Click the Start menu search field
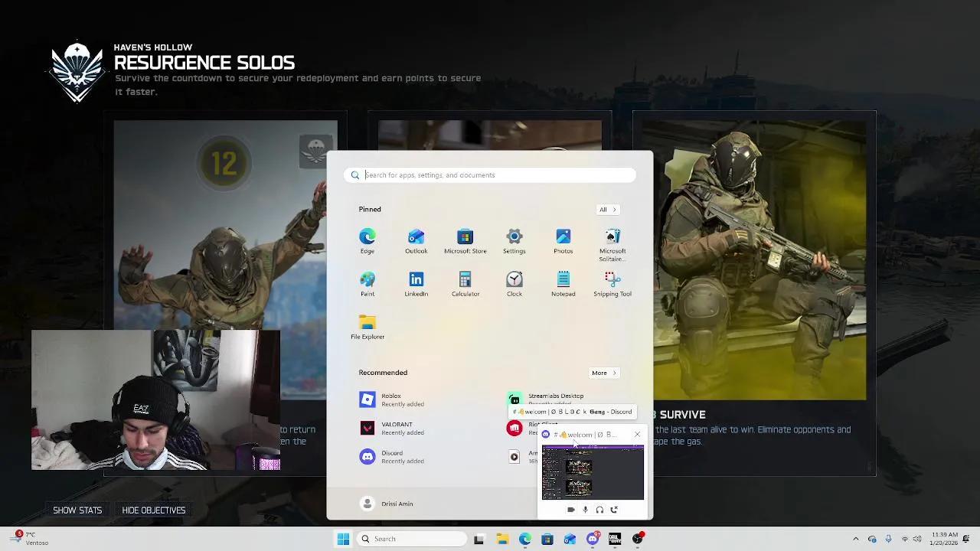Image resolution: width=980 pixels, height=551 pixels. tap(490, 175)
